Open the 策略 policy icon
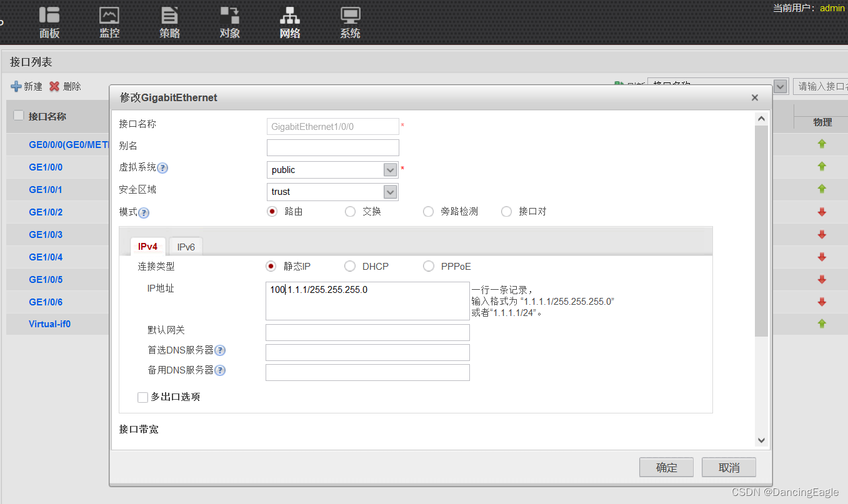This screenshot has width=848, height=504. pos(169,16)
